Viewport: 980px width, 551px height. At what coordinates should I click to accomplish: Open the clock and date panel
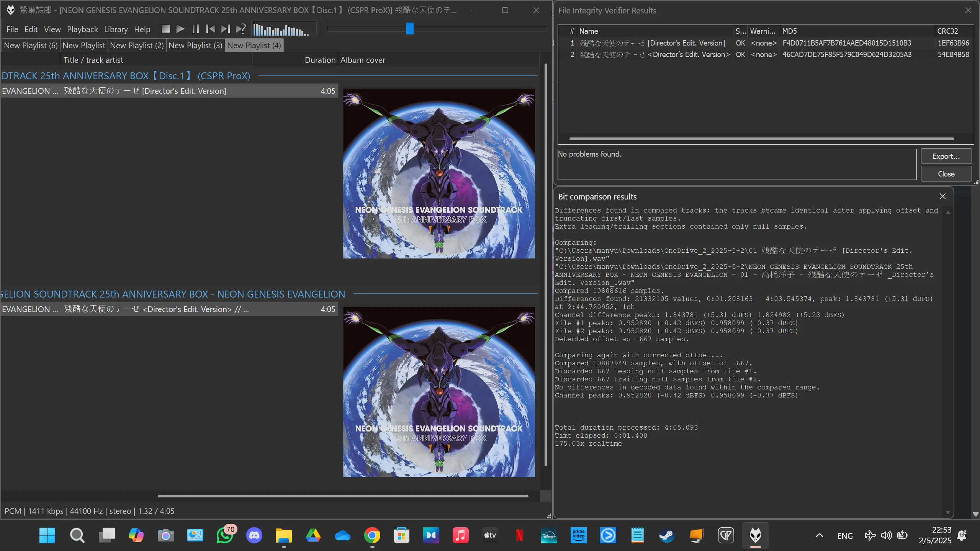(x=935, y=535)
